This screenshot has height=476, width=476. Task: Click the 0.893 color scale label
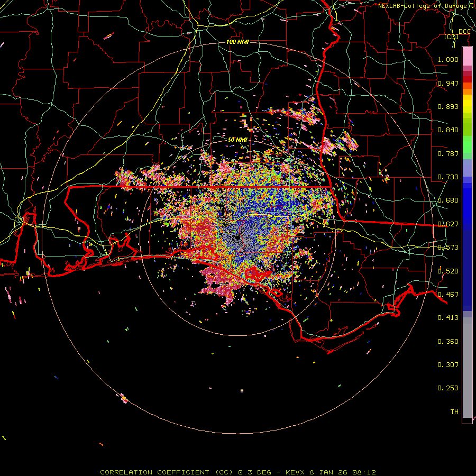tap(448, 106)
